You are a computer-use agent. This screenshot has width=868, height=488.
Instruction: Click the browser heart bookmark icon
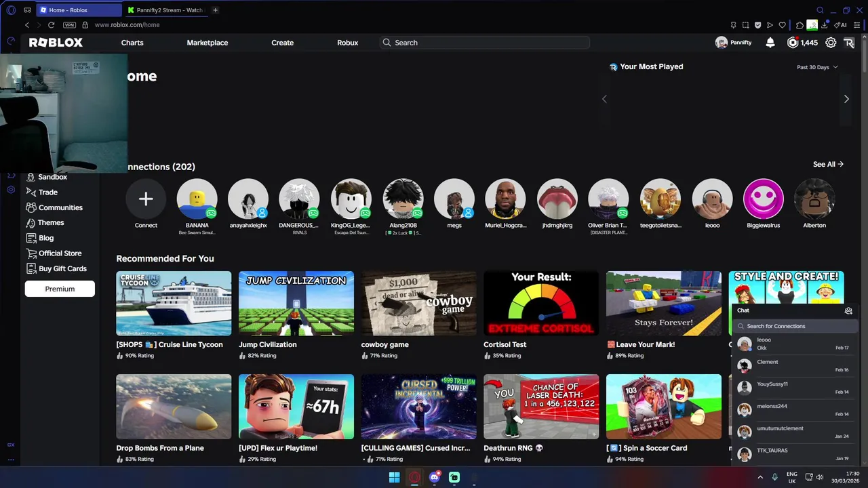(782, 25)
